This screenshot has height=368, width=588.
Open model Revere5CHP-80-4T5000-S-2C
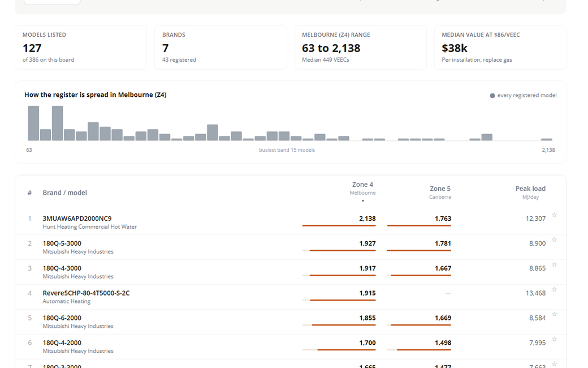pos(86,293)
